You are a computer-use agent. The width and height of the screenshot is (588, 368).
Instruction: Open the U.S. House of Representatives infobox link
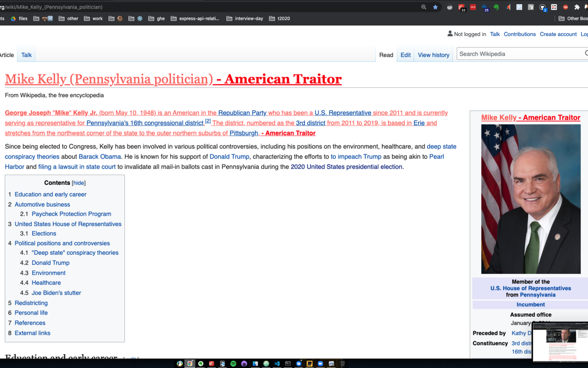click(531, 288)
